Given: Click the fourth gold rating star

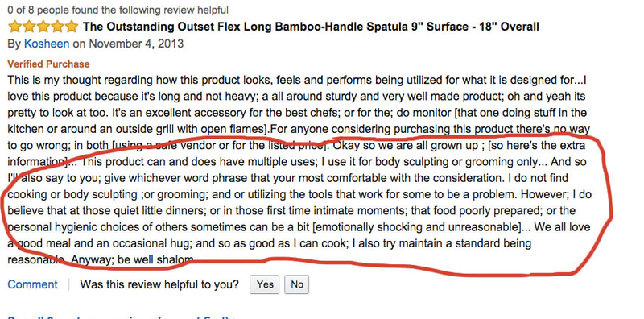Looking at the screenshot, I should tap(57, 27).
